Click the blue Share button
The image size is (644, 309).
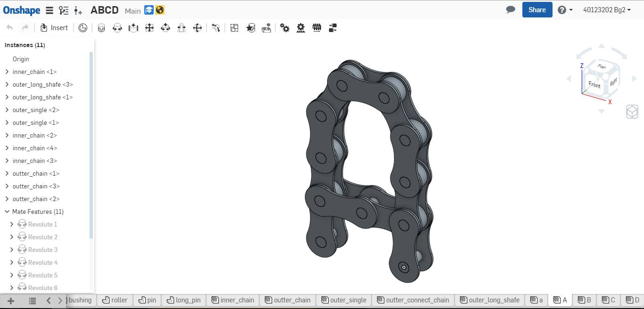pyautogui.click(x=537, y=10)
